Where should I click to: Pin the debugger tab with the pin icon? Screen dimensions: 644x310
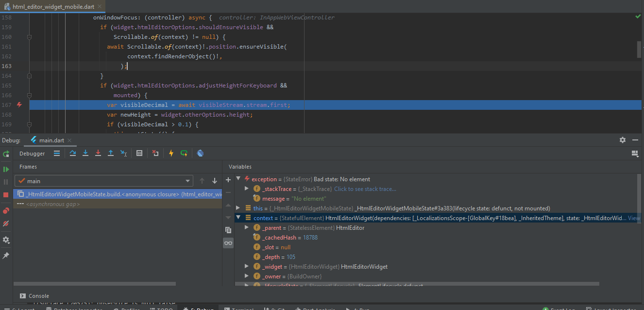pos(6,255)
